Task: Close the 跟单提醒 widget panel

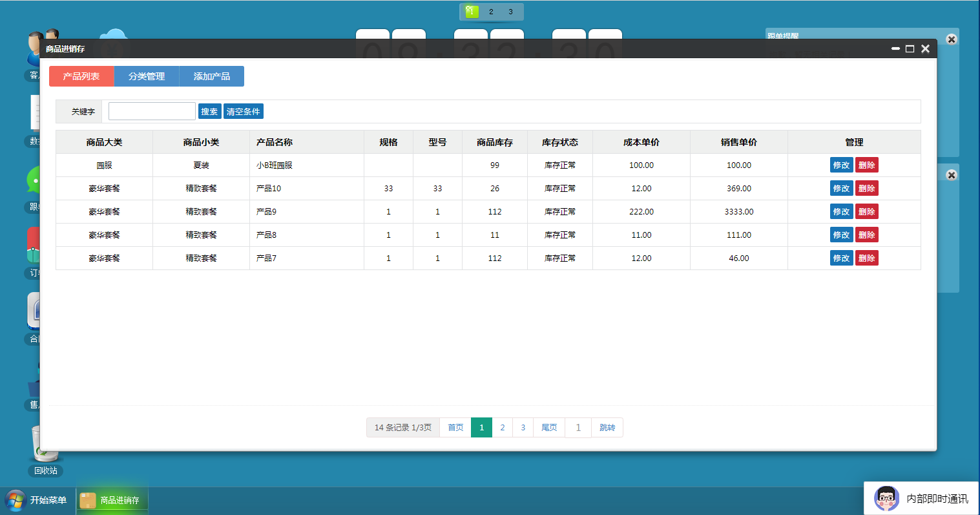Action: [x=951, y=39]
